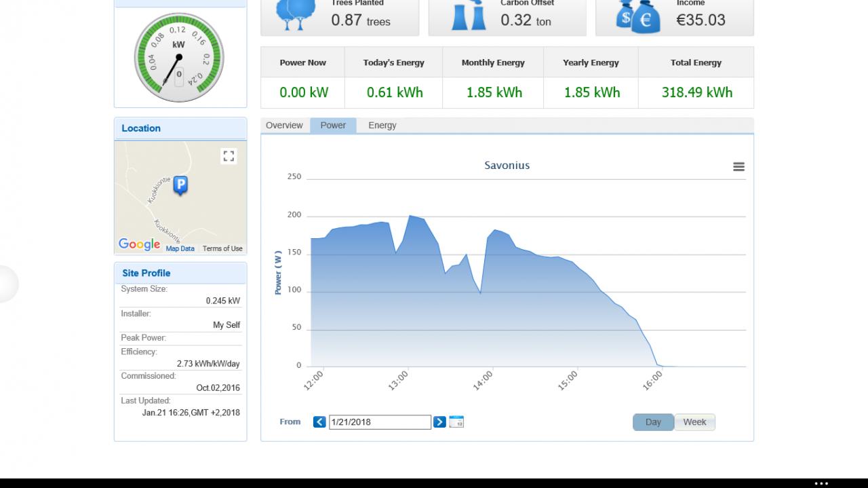This screenshot has height=488, width=868.
Task: Click the 0.87 trees planted value
Action: coord(361,20)
